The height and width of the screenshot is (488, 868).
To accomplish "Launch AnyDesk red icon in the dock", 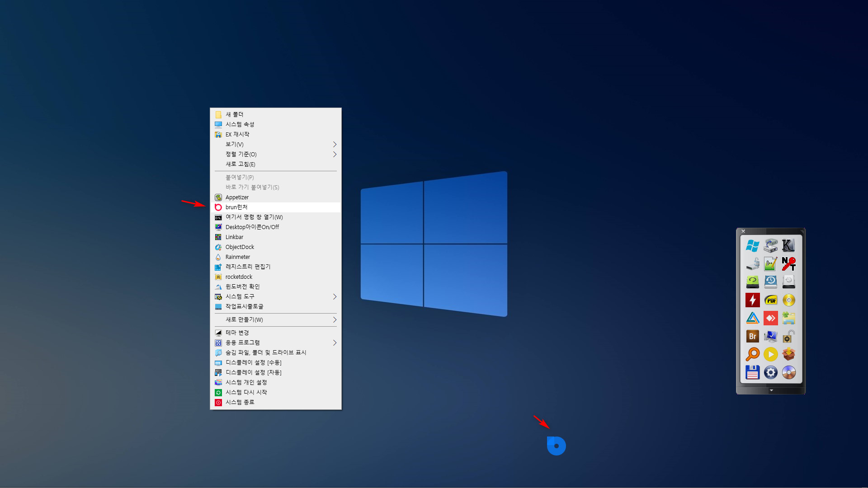I will click(771, 318).
